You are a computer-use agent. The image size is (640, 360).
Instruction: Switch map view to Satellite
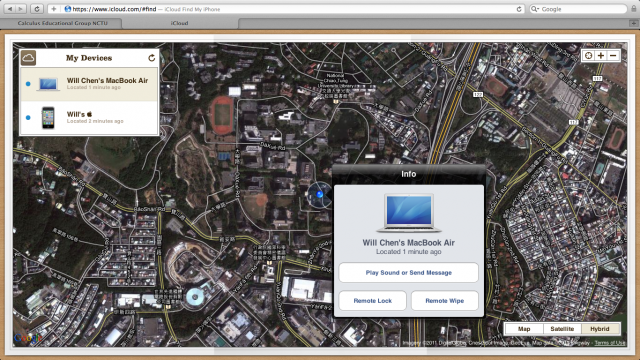[x=562, y=329]
